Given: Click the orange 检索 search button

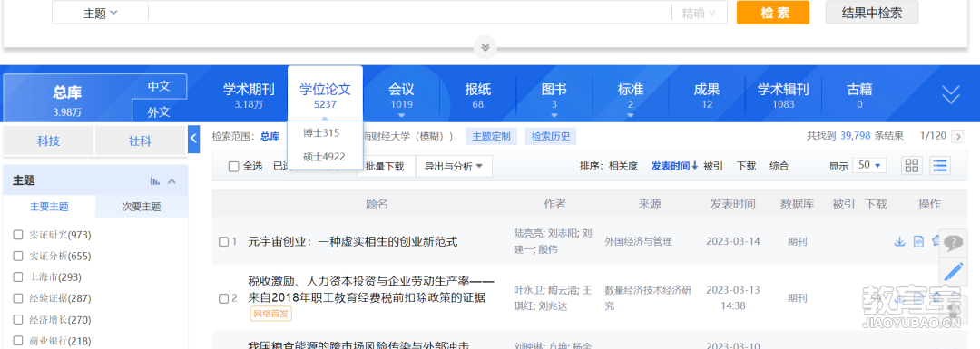Looking at the screenshot, I should [773, 13].
